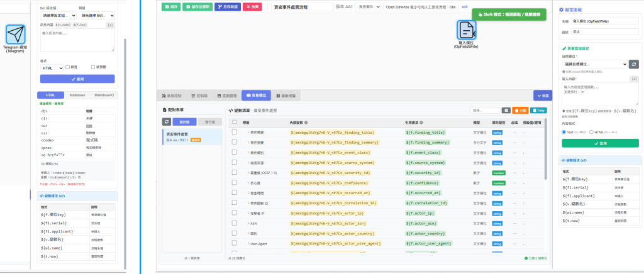Select the Text content format radio
Viewport: 644px width, 274px height.
[x=564, y=132]
